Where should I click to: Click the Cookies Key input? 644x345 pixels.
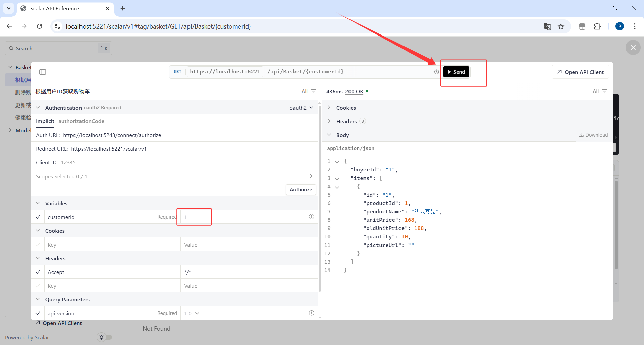tap(112, 245)
